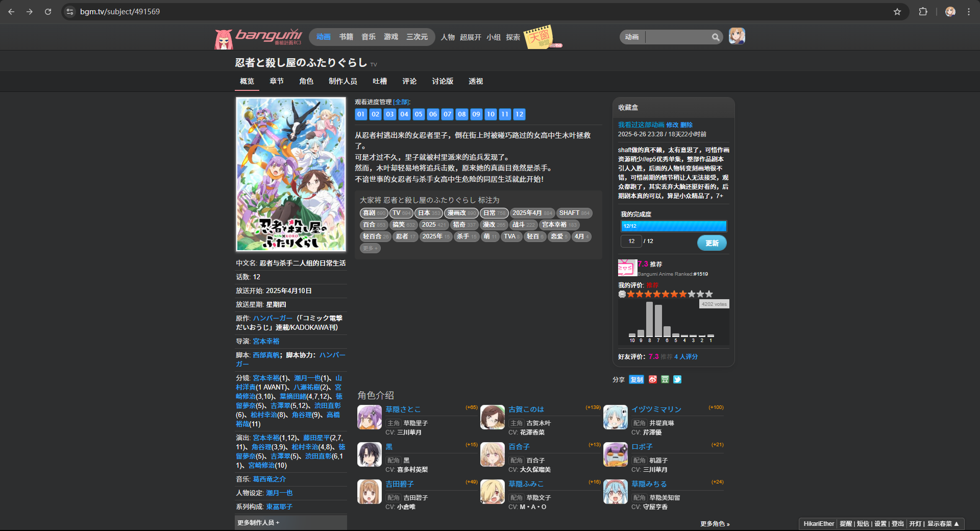The height and width of the screenshot is (531, 980).
Task: Share to Weibo icon
Action: pos(653,379)
